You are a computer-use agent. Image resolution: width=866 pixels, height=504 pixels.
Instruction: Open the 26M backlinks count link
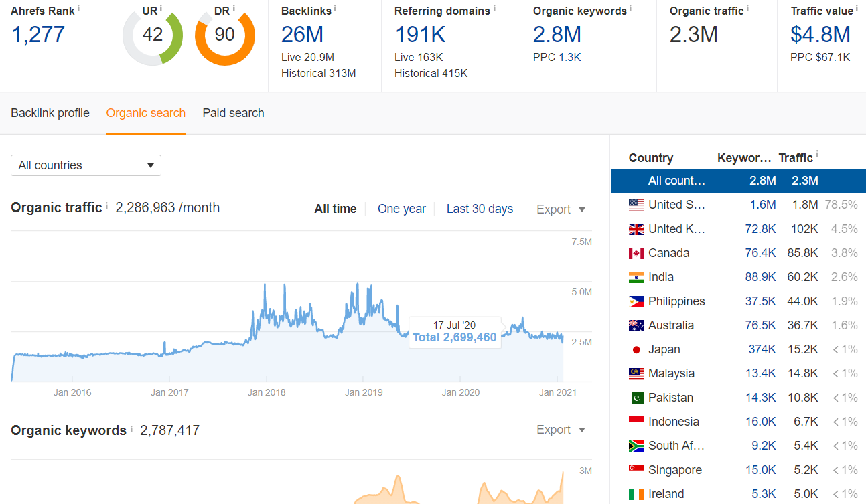pos(302,34)
